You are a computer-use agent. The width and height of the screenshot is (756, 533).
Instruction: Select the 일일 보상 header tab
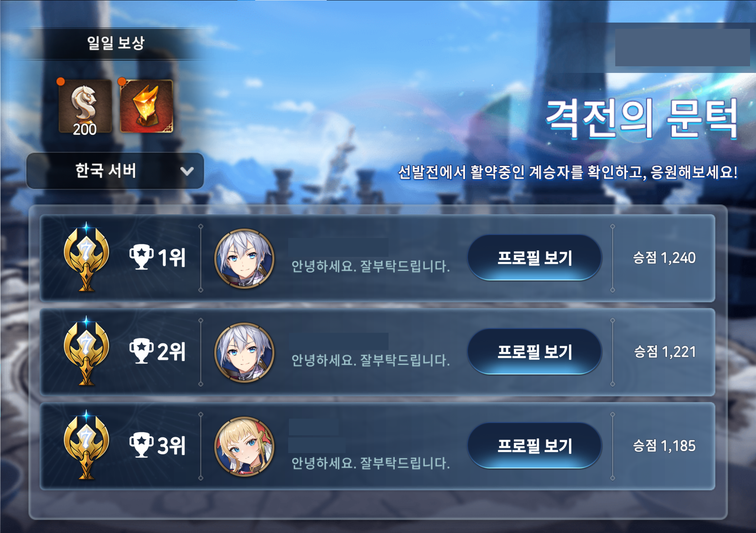click(116, 43)
